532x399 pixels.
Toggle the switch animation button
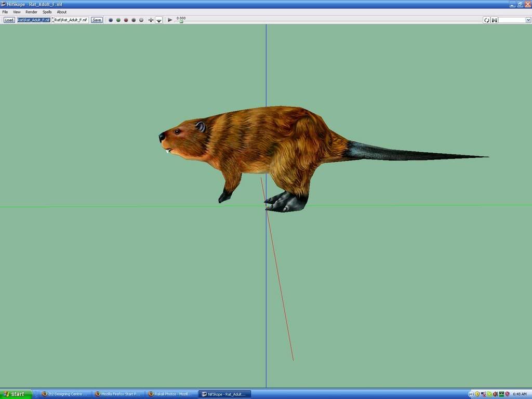[495, 20]
